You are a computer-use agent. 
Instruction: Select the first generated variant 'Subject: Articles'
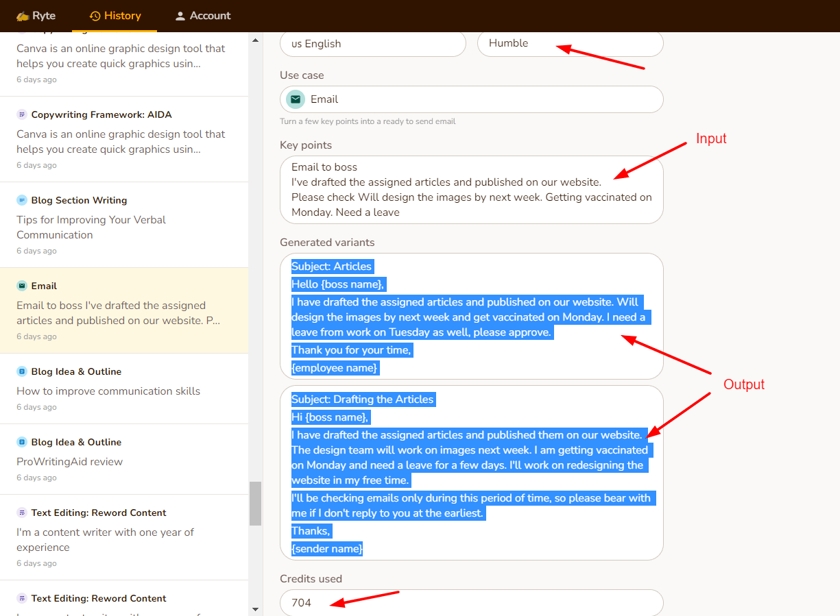(471, 316)
